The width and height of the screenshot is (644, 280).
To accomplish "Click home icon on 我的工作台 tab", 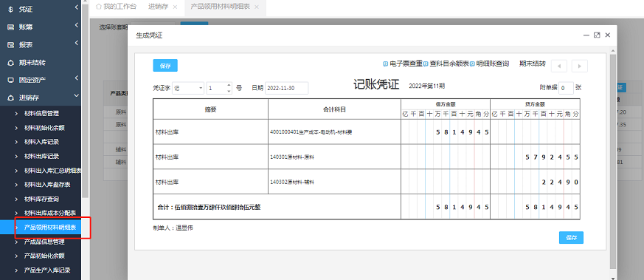I will tap(98, 7).
